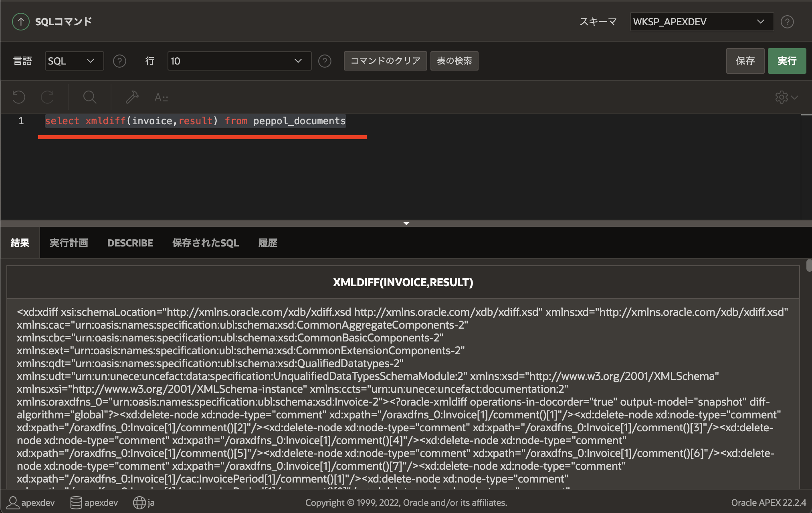Switch to the 実行計画 tab
Viewport: 812px width, 513px height.
tap(69, 243)
